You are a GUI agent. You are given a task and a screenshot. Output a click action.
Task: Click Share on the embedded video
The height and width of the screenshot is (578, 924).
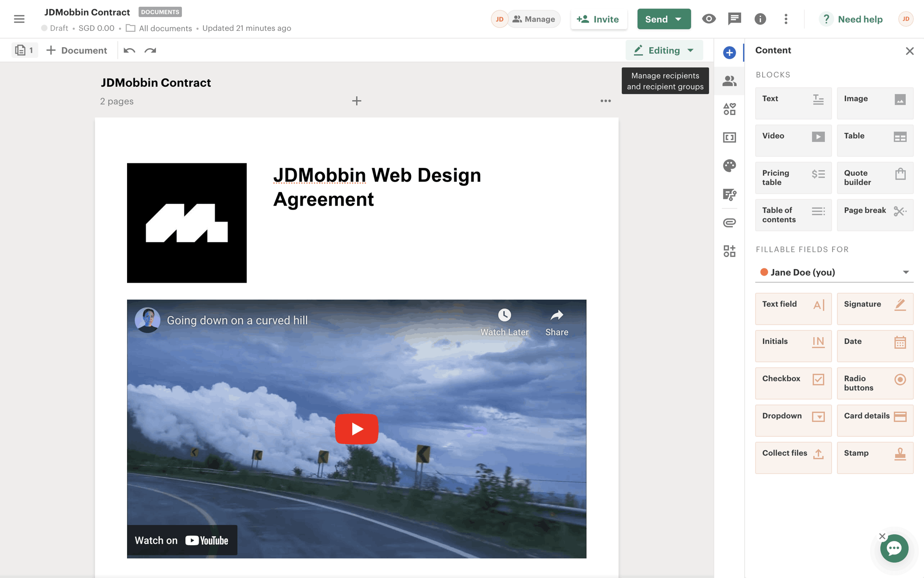coord(557,323)
